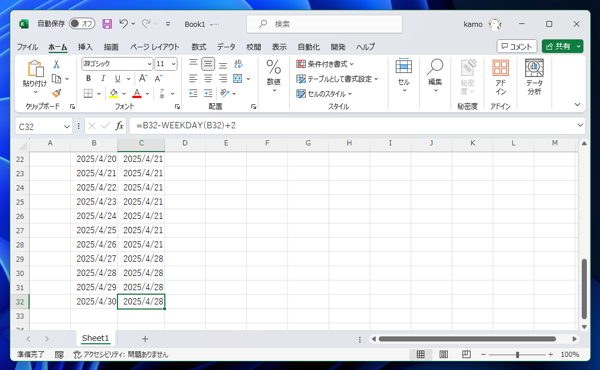Open Format as Table dropdown
This screenshot has height=370, width=600.
point(337,79)
